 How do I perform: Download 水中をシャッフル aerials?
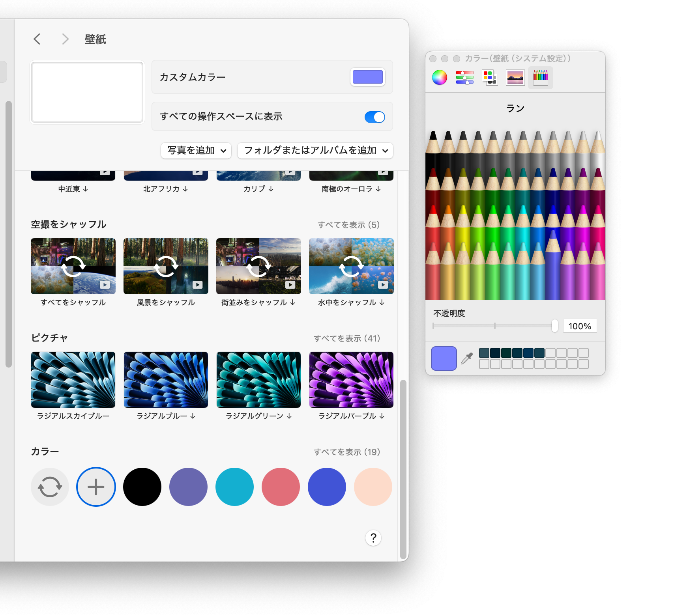(x=382, y=302)
